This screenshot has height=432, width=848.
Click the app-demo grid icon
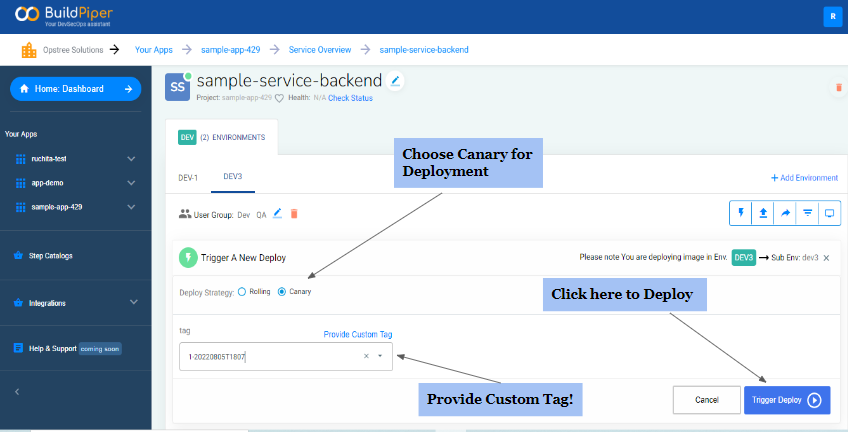(21, 183)
